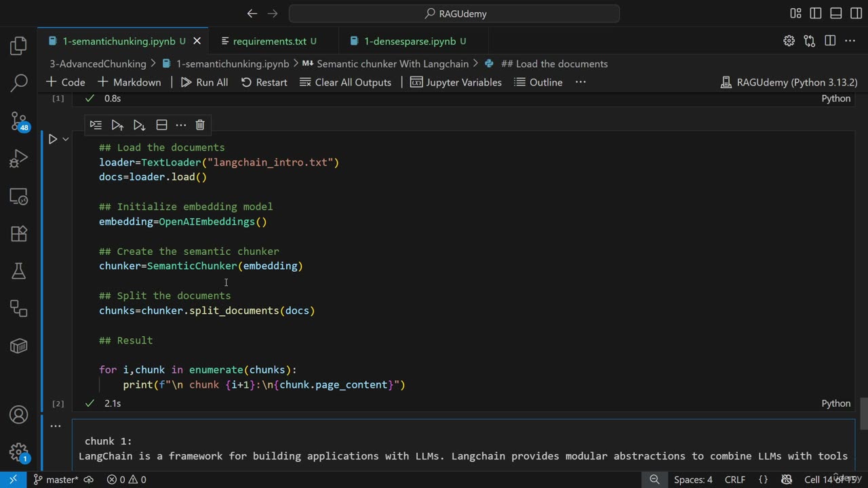
Task: Open the RAGUdemy Python kernel picker
Action: [789, 82]
